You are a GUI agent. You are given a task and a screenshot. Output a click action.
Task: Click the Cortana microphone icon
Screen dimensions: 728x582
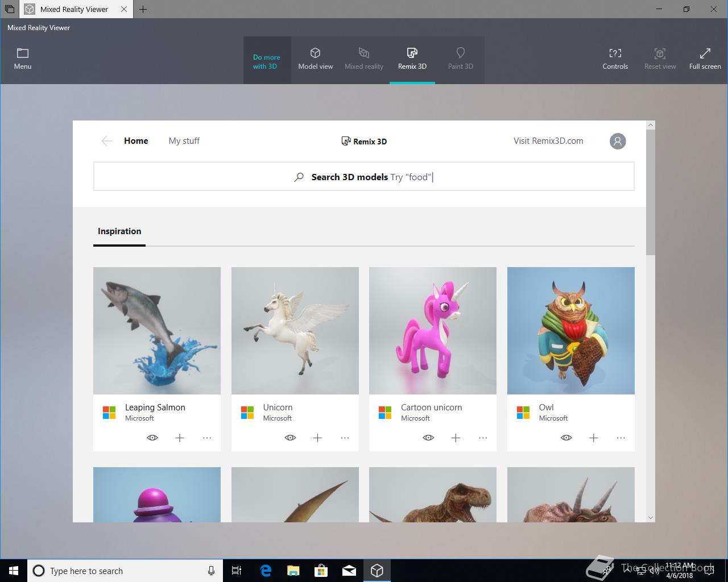click(211, 571)
